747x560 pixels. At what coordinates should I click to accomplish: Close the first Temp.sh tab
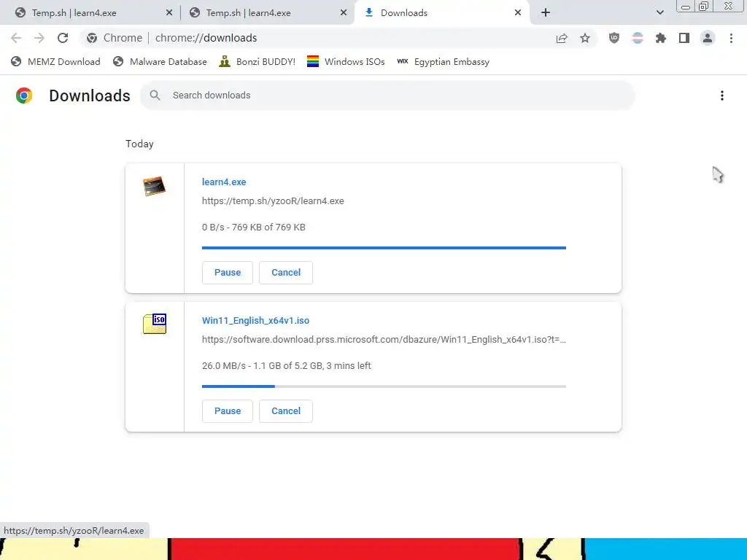click(169, 13)
